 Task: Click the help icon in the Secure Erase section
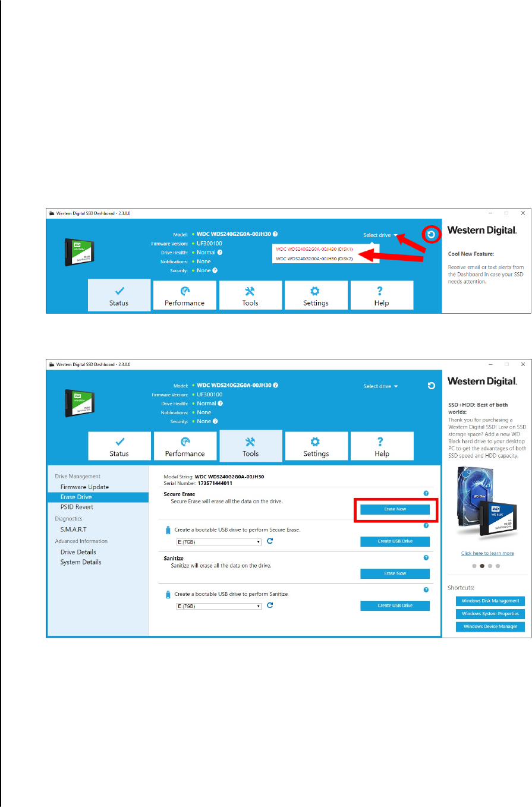[426, 493]
